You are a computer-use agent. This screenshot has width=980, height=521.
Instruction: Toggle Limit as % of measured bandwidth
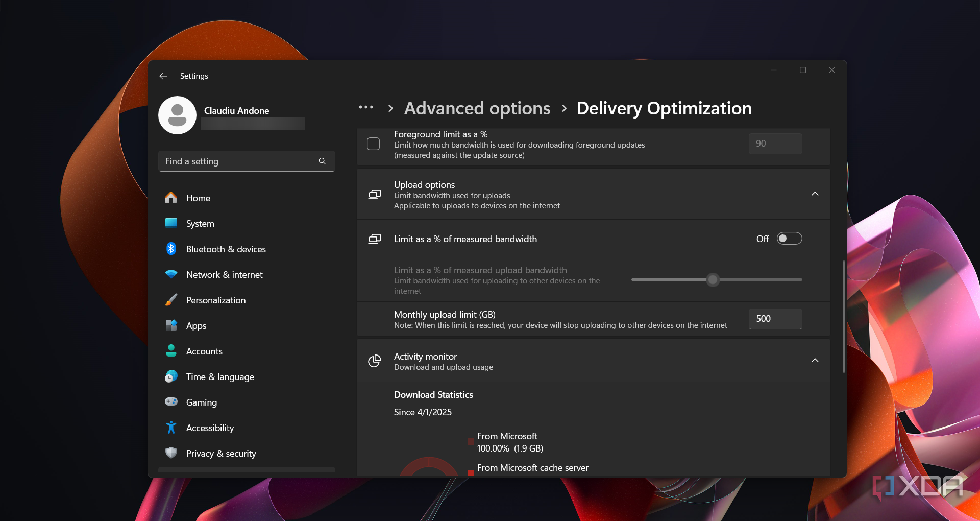point(789,239)
